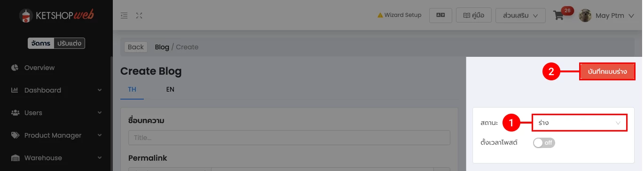This screenshot has height=171, width=644.
Task: Select the จัดการ mode toggle
Action: click(41, 43)
